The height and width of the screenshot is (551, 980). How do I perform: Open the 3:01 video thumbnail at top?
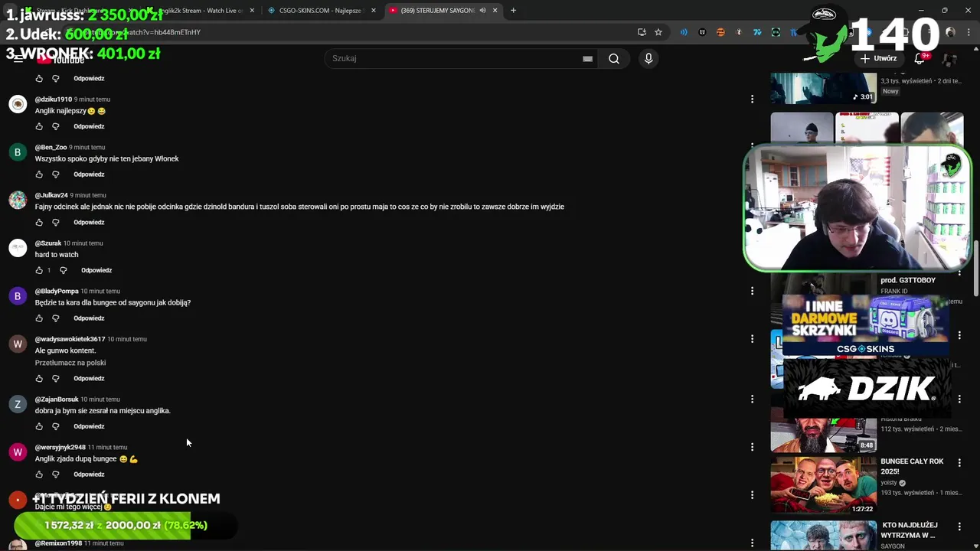click(824, 88)
